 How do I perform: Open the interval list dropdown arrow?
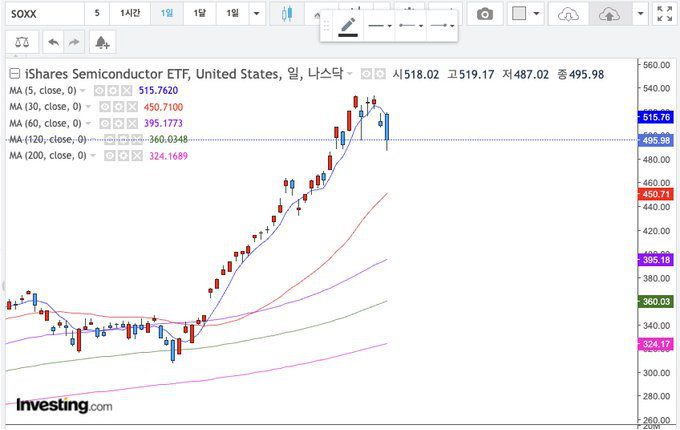click(x=257, y=13)
